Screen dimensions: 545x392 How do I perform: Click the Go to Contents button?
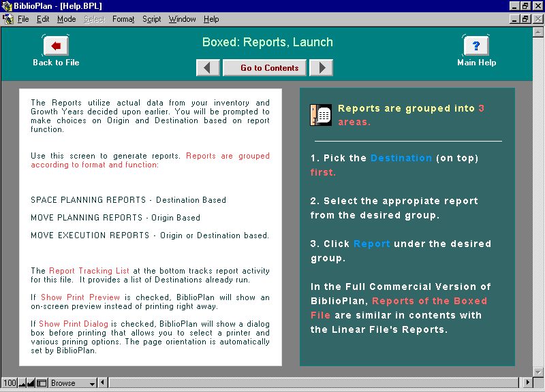pos(264,67)
